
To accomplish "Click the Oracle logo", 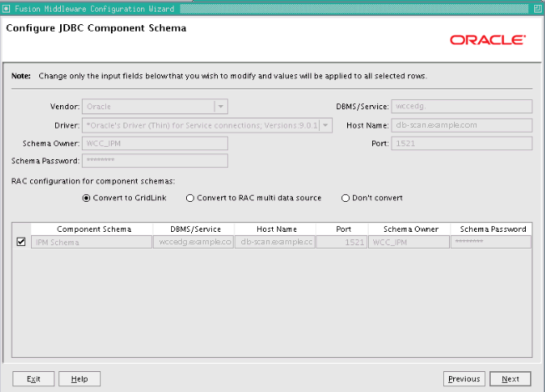I will (487, 40).
